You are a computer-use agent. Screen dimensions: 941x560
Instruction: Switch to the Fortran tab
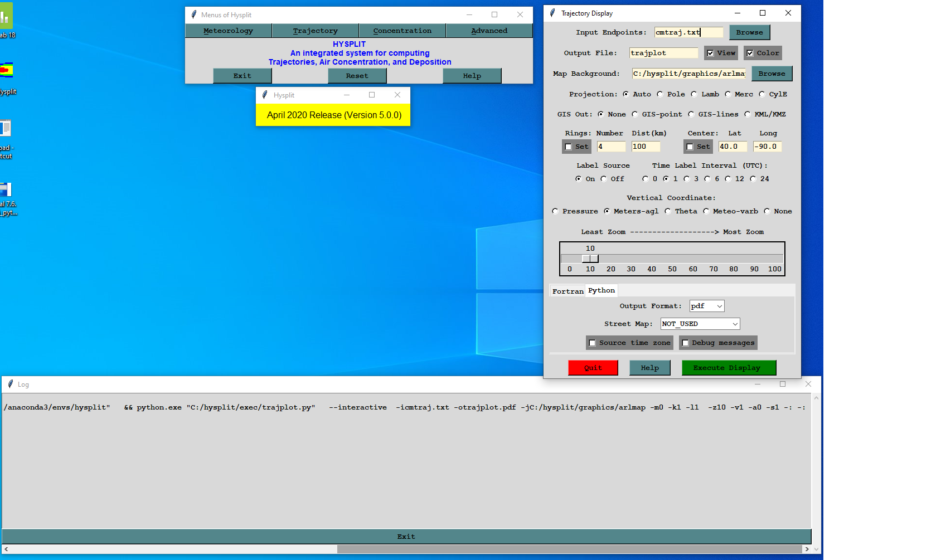click(x=567, y=291)
